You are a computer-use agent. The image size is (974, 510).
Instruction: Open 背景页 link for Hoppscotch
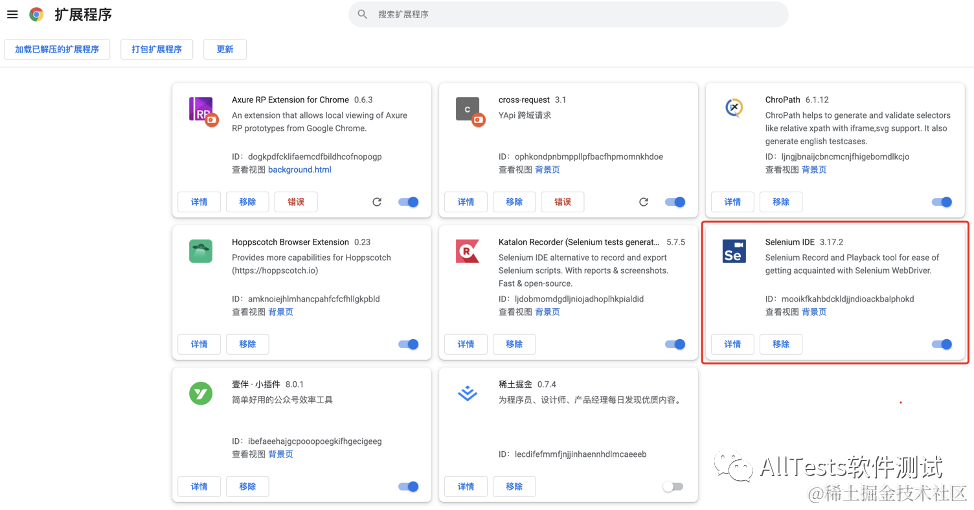[x=281, y=312]
